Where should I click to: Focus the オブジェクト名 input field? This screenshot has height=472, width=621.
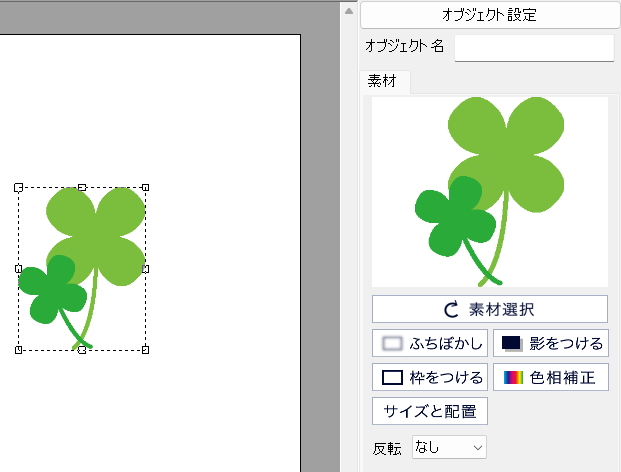point(534,48)
